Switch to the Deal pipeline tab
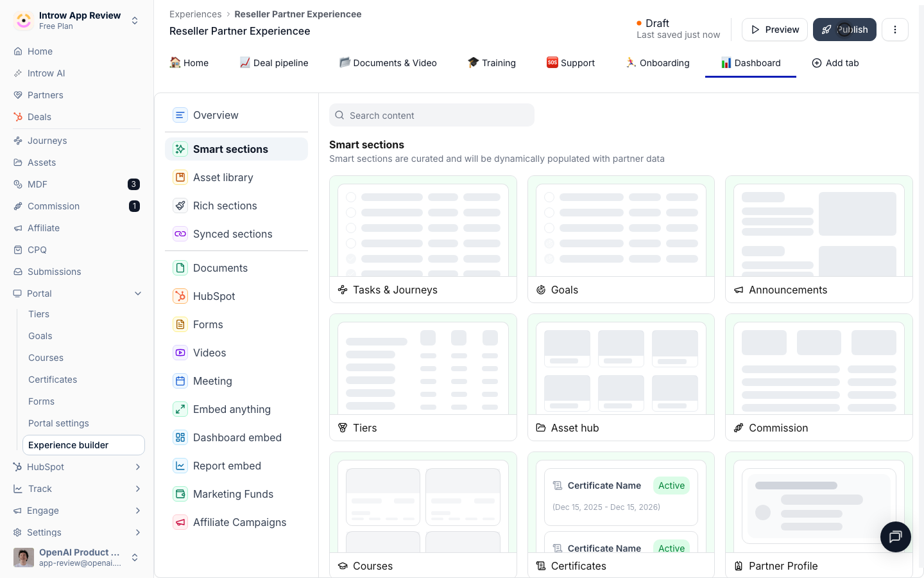This screenshot has width=924, height=578. pos(274,63)
